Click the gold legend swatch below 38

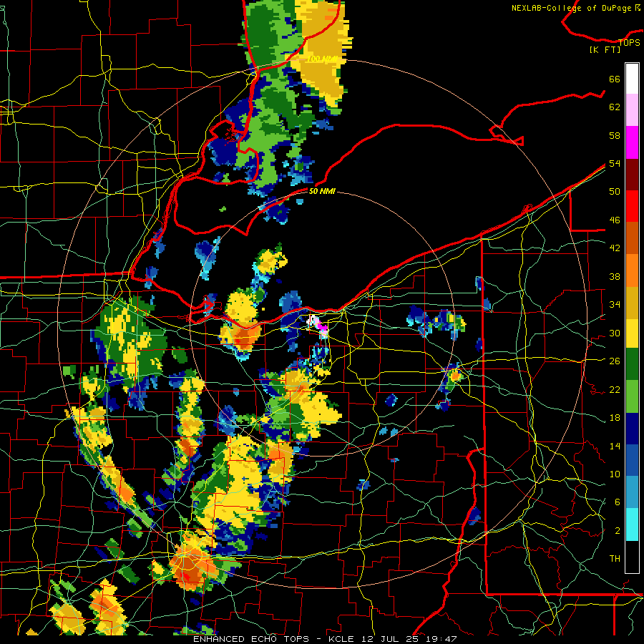[x=632, y=302]
